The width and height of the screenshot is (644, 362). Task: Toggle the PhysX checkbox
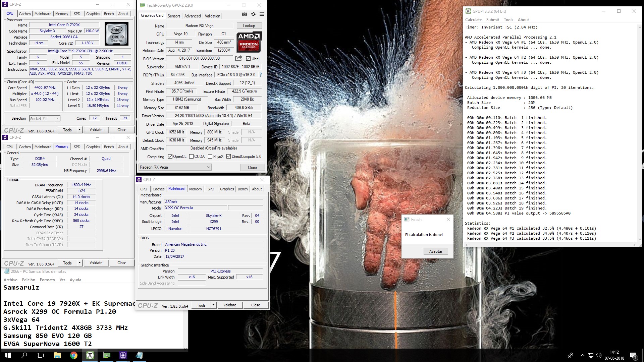click(x=210, y=157)
